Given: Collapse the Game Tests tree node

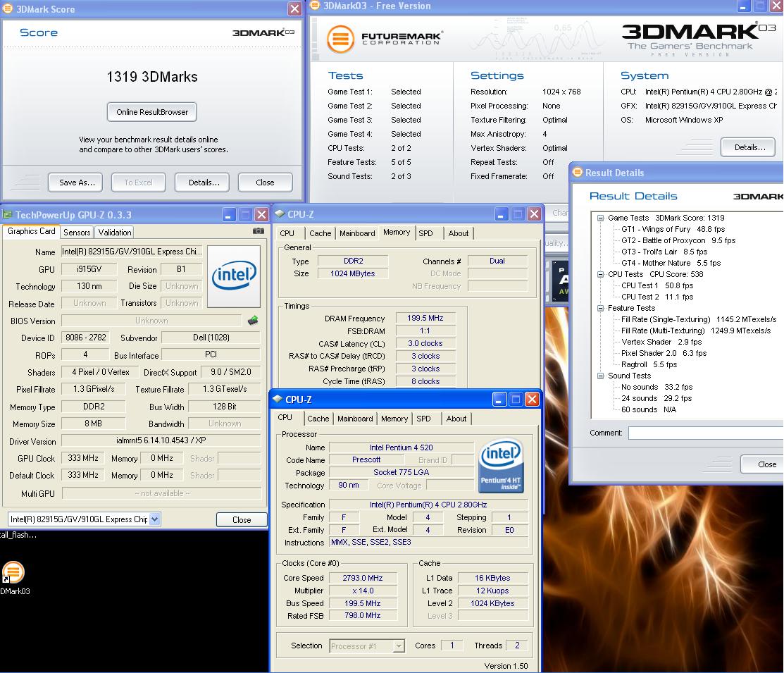Looking at the screenshot, I should [600, 218].
